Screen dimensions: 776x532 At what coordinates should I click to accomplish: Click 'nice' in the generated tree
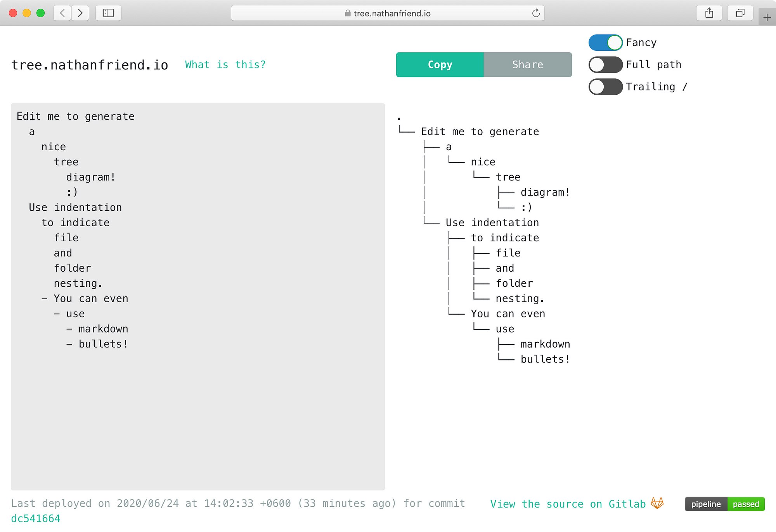[483, 162]
